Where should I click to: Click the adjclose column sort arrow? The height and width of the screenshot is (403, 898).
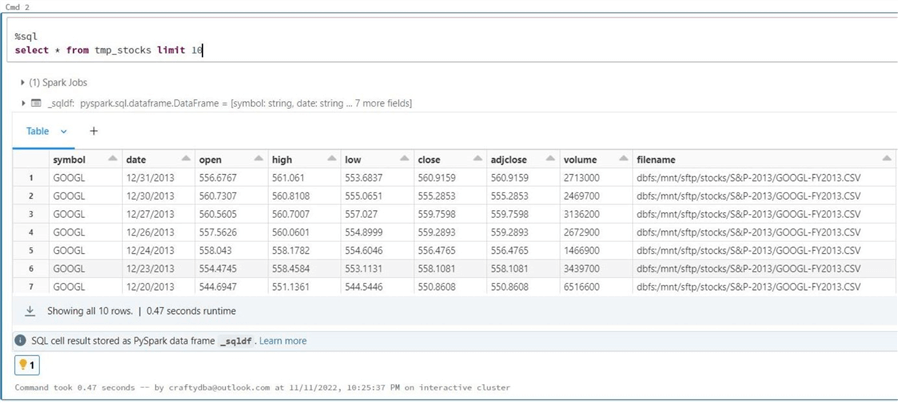pos(549,159)
